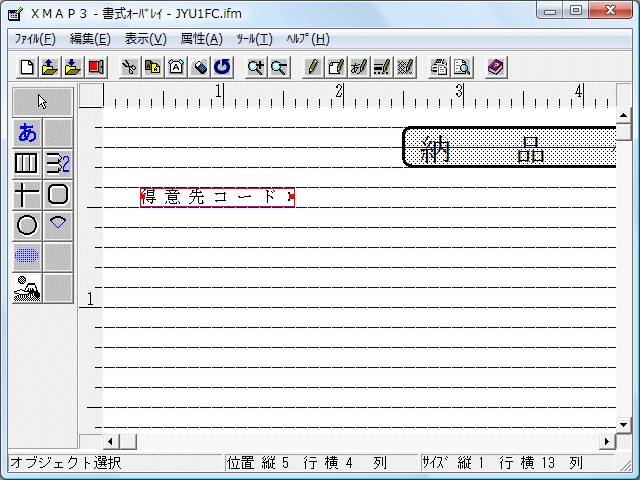Select the picture image insert tool
Screen dimensions: 640x480
(x=27, y=288)
